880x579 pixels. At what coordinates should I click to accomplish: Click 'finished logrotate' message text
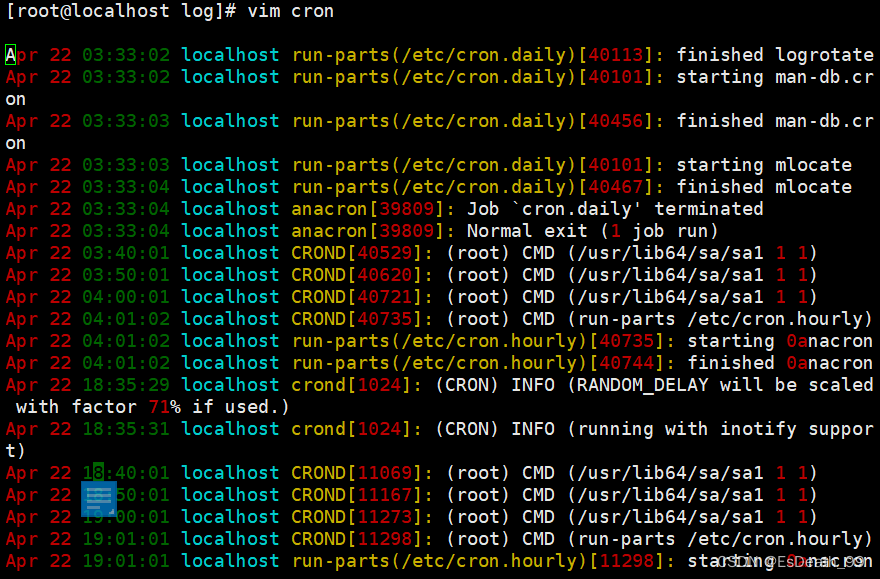coord(775,55)
